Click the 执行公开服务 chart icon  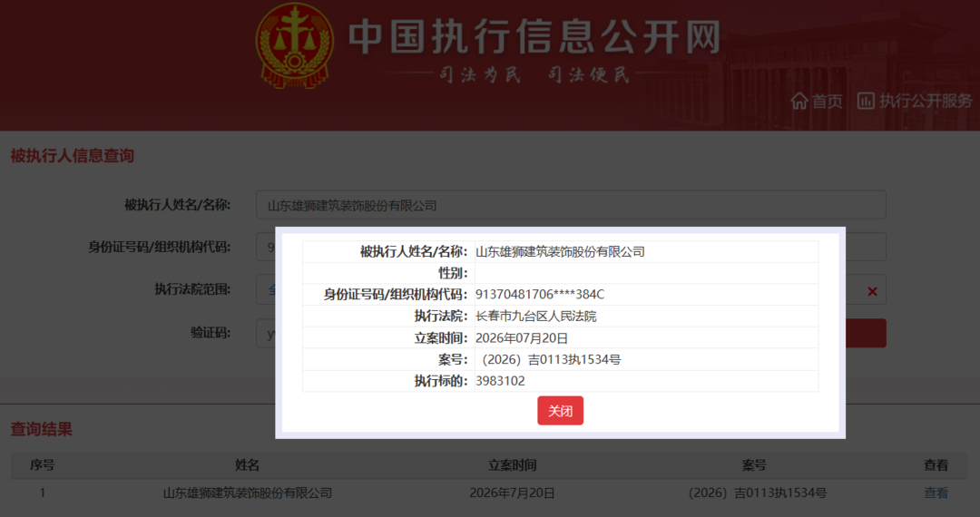(x=866, y=101)
